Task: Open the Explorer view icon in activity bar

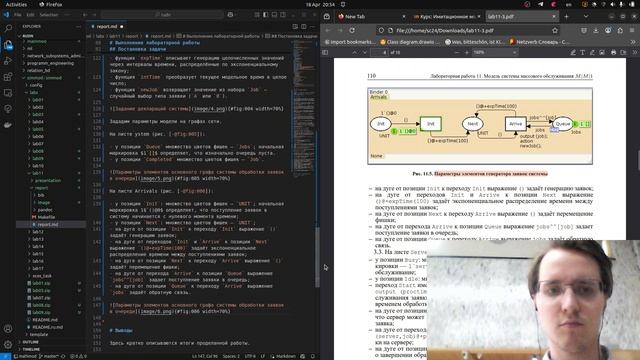Action: (8, 45)
